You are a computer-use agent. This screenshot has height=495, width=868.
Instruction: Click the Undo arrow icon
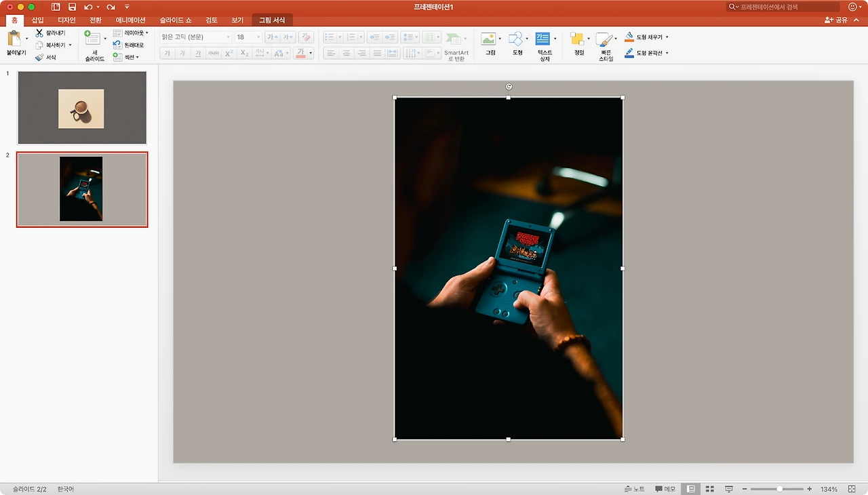coord(88,7)
